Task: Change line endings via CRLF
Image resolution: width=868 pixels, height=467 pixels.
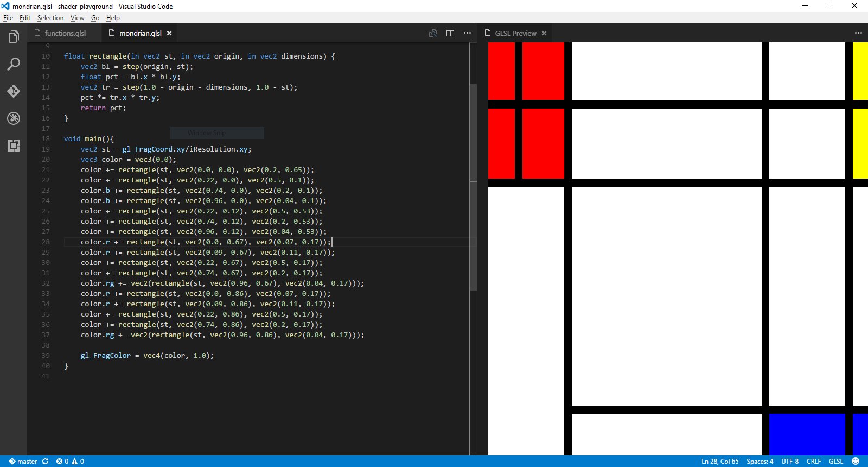Action: point(814,462)
